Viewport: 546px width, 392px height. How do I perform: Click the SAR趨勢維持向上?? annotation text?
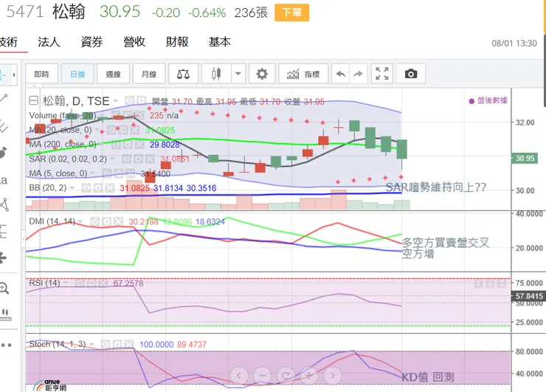(435, 188)
